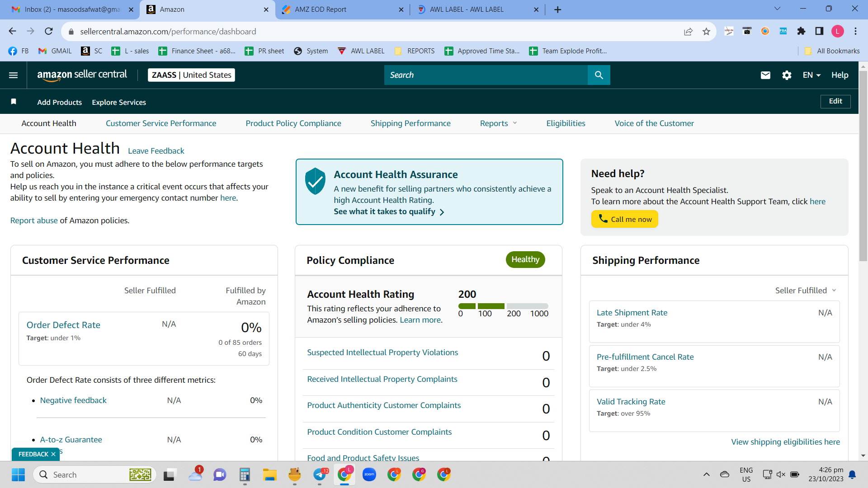Image resolution: width=868 pixels, height=488 pixels.
Task: Click the Help link in header
Action: [x=840, y=75]
